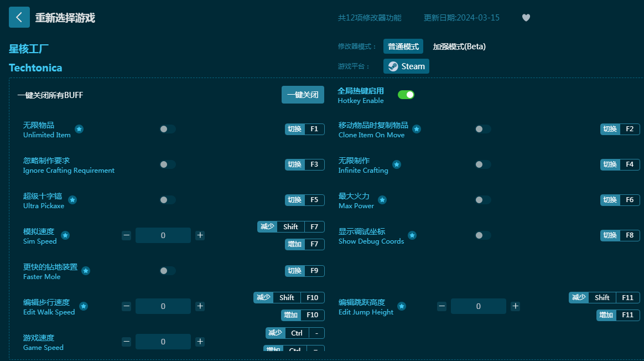The height and width of the screenshot is (361, 644).
Task: Enable the Clone Item On Move toggle
Action: [483, 129]
